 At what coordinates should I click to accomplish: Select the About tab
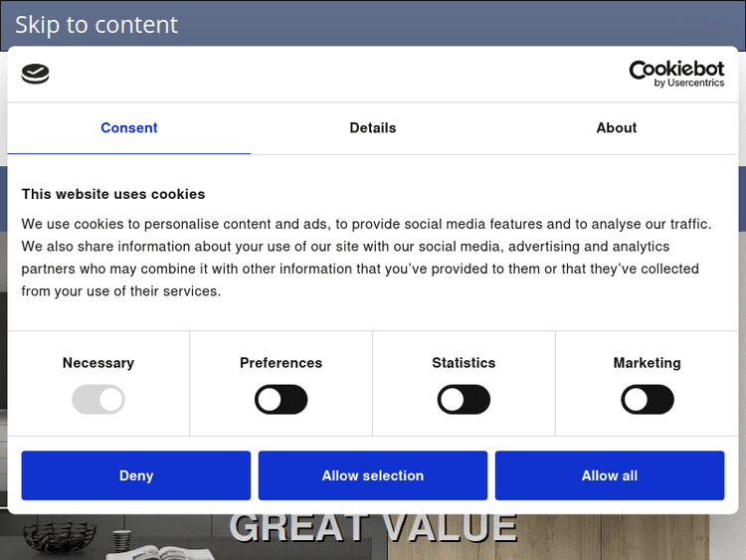click(617, 128)
